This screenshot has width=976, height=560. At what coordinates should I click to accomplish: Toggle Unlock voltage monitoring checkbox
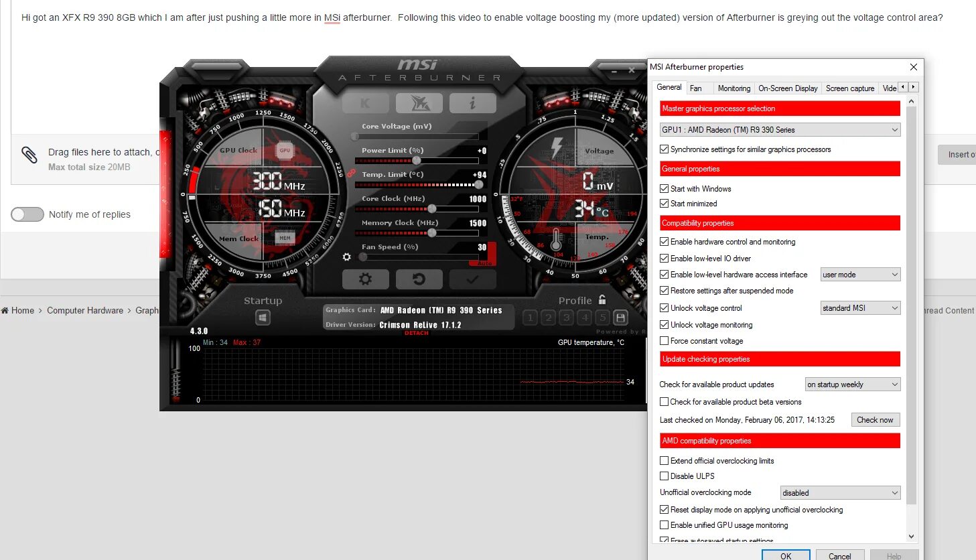pos(664,325)
